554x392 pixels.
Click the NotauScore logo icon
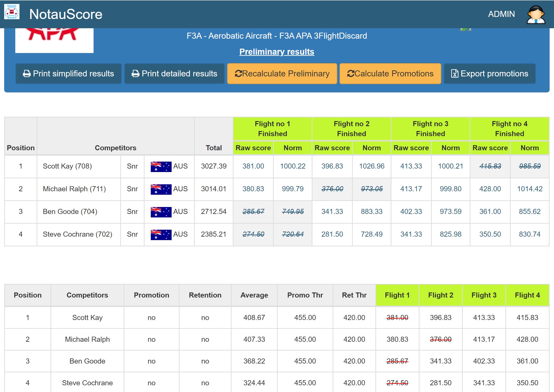(12, 12)
